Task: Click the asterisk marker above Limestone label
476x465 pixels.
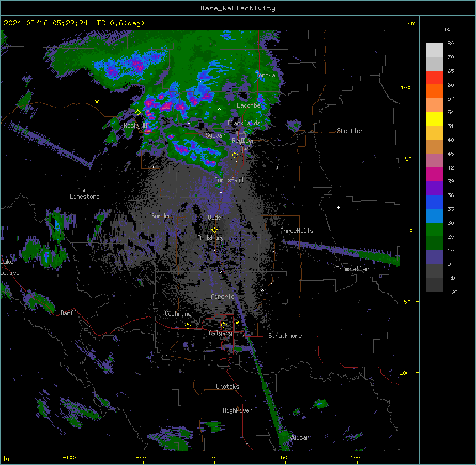Action: pyautogui.click(x=84, y=191)
